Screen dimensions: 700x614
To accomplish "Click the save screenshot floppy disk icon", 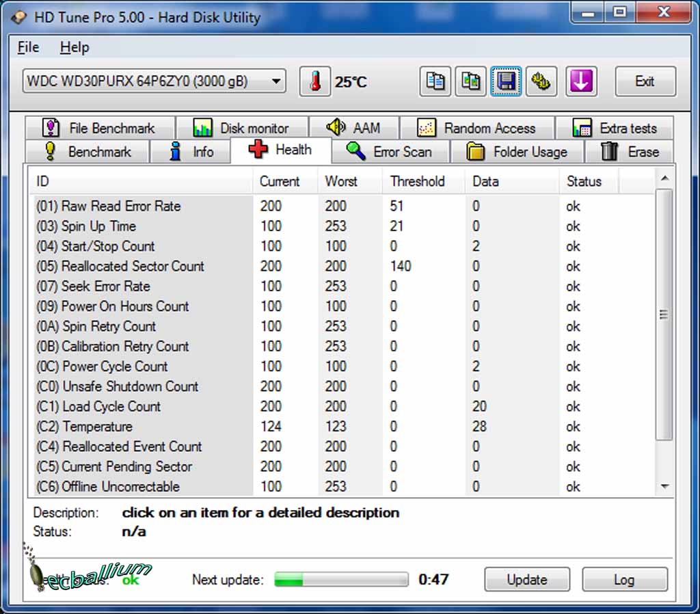I will click(x=506, y=81).
